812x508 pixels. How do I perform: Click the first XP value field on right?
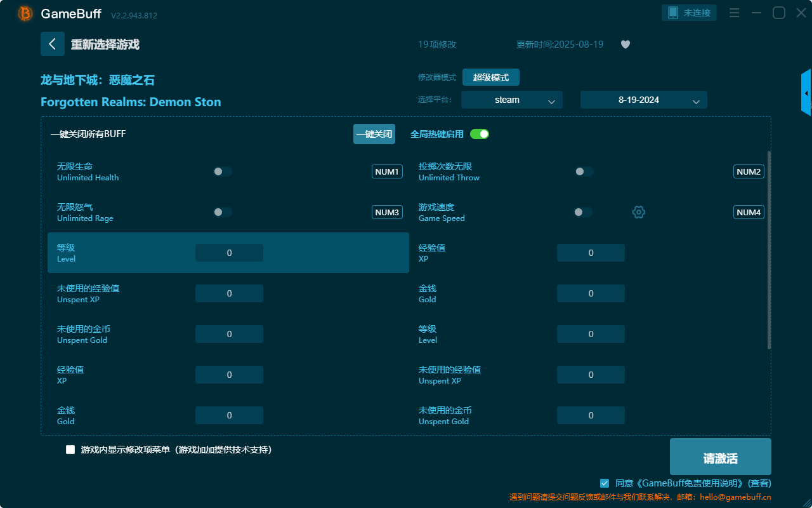(591, 253)
